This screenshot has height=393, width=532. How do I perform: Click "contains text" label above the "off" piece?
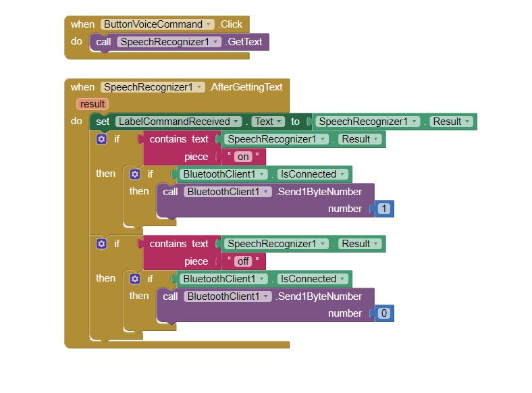179,244
